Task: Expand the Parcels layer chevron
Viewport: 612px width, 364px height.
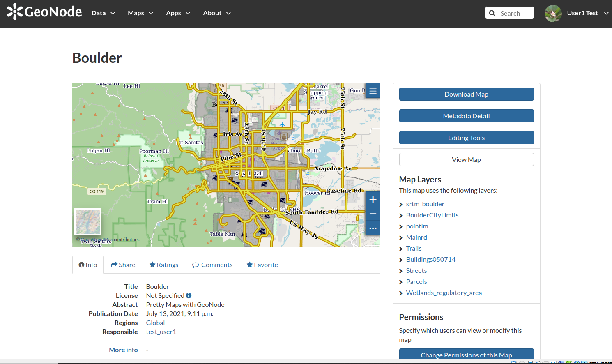Action: (401, 282)
